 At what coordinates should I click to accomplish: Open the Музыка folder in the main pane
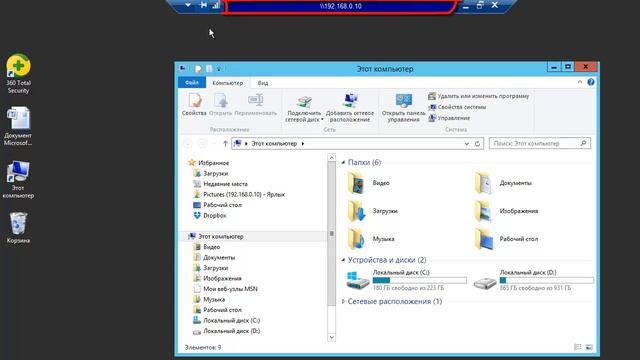[371, 239]
